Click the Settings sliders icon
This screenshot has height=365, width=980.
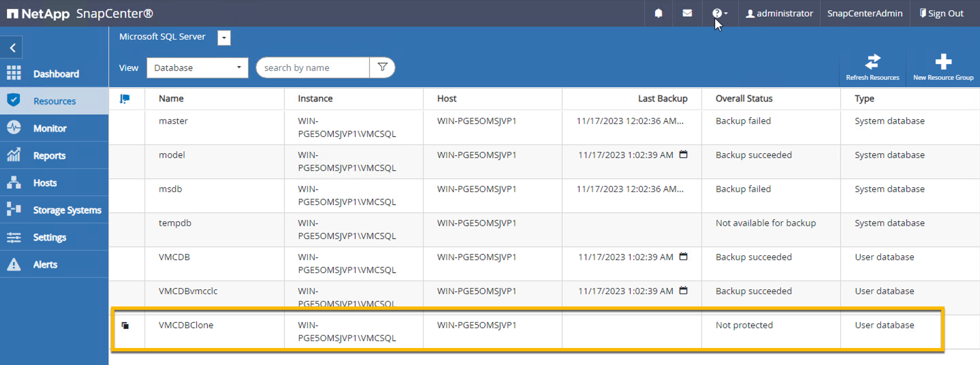pos(14,237)
